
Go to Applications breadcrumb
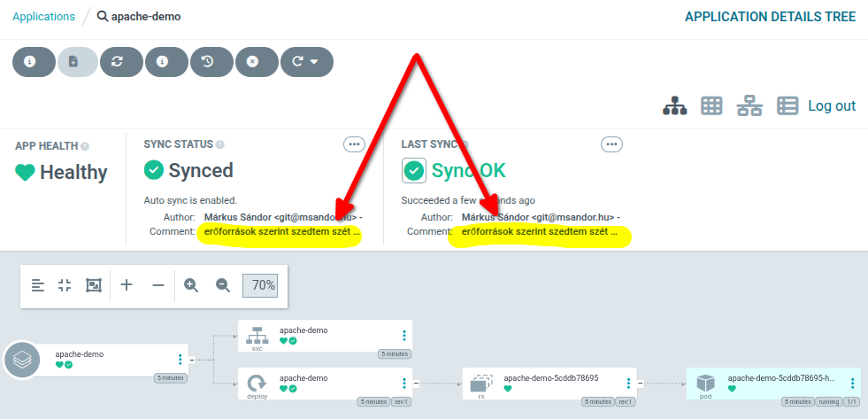coord(43,17)
